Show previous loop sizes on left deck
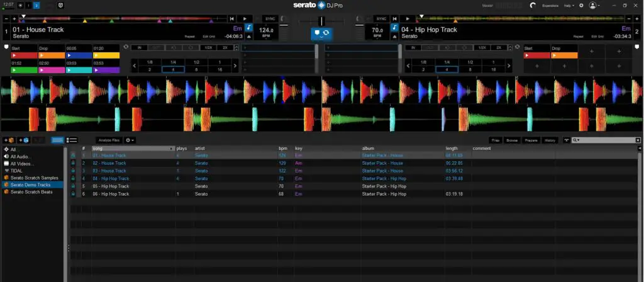 (134, 65)
